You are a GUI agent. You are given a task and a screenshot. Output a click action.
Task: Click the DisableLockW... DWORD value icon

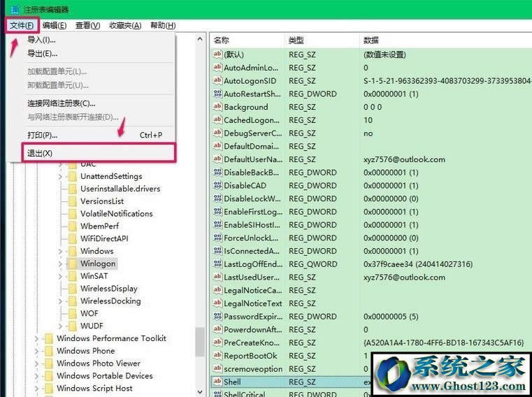pyautogui.click(x=217, y=198)
